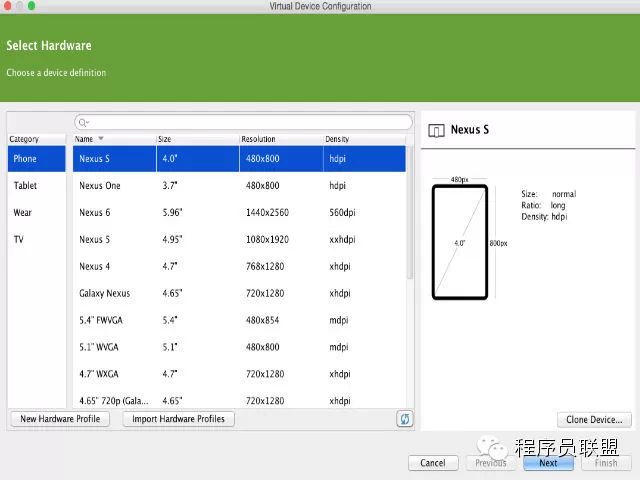The height and width of the screenshot is (480, 640).
Task: Click the device outline preview thumbnail
Action: (460, 242)
